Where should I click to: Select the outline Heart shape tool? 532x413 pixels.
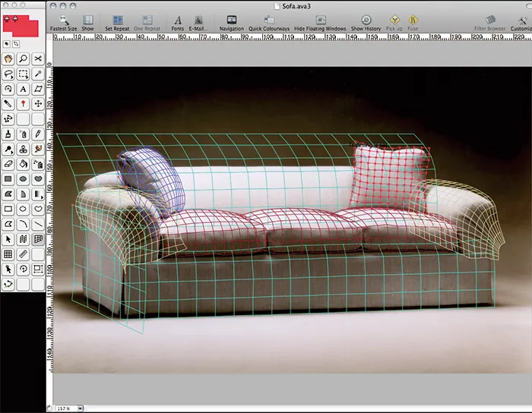pos(38,209)
